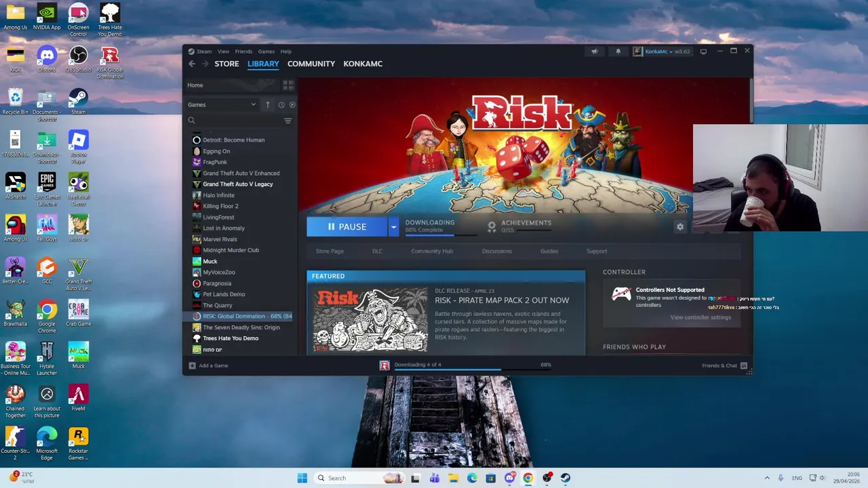Open Hytale Launcher desktop icon
868x488 pixels.
pyautogui.click(x=47, y=359)
